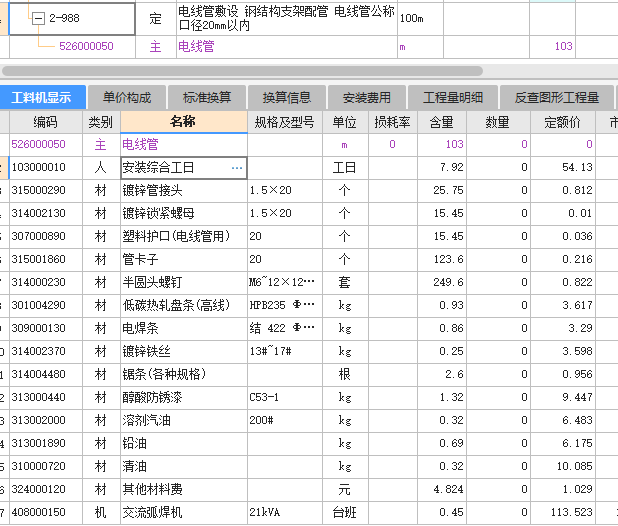This screenshot has width=618, height=526.
Task: Click the 249.6 含量 value
Action: tap(449, 283)
